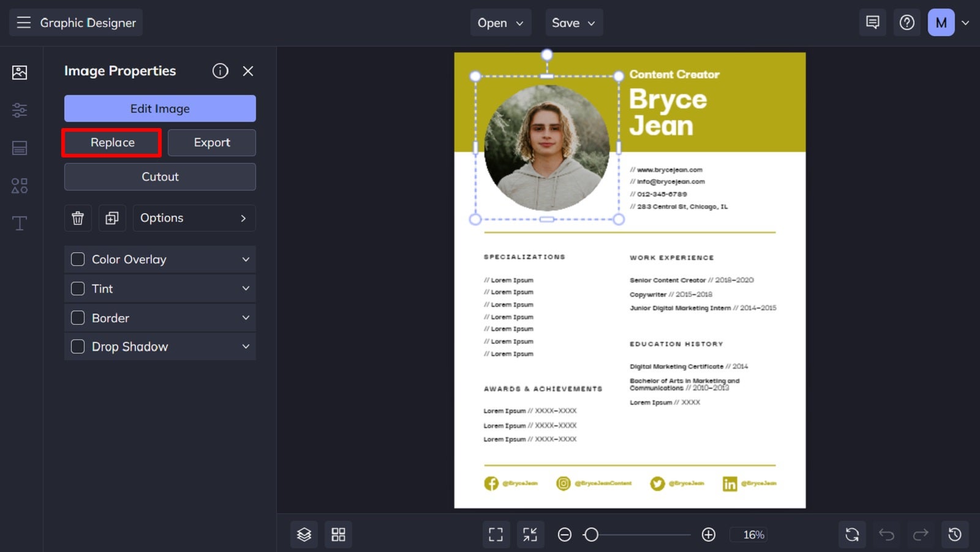This screenshot has height=552, width=980.
Task: Duplicate the selected image
Action: point(112,217)
